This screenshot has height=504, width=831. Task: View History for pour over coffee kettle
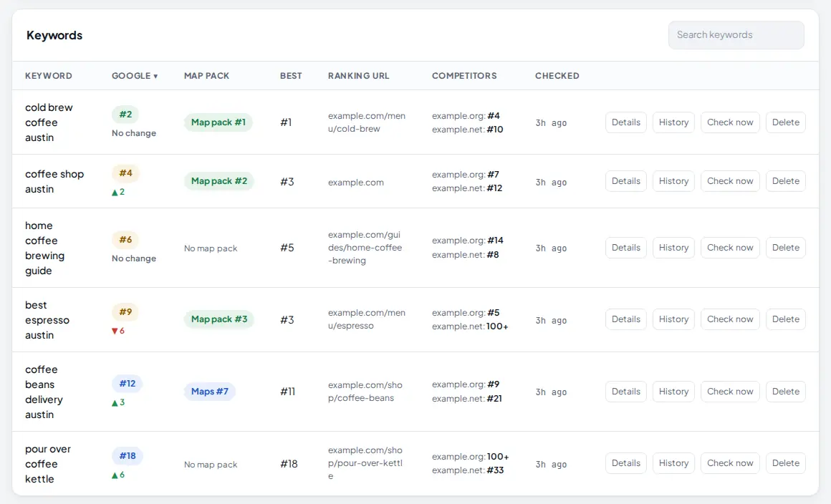(x=673, y=463)
